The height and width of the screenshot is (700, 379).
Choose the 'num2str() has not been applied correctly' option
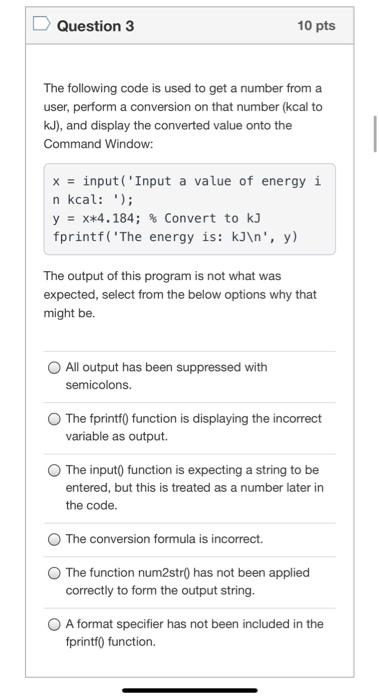(x=54, y=573)
